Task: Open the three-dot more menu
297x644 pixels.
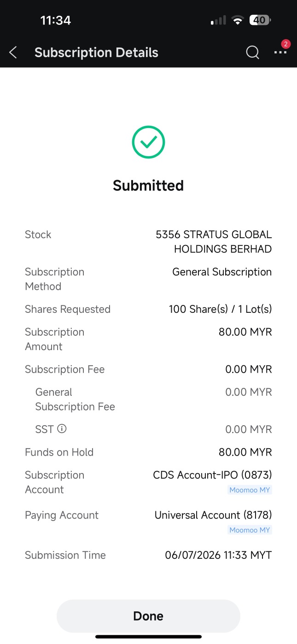Action: point(280,53)
